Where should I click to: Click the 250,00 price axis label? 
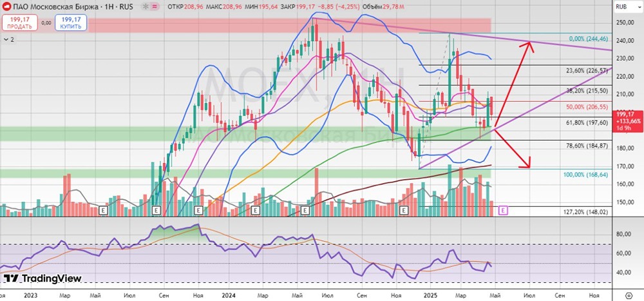pyautogui.click(x=625, y=23)
